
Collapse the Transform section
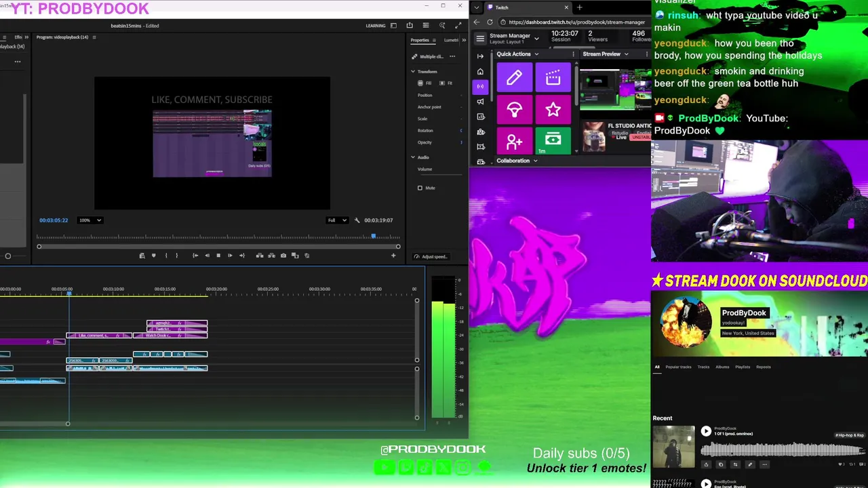point(413,71)
